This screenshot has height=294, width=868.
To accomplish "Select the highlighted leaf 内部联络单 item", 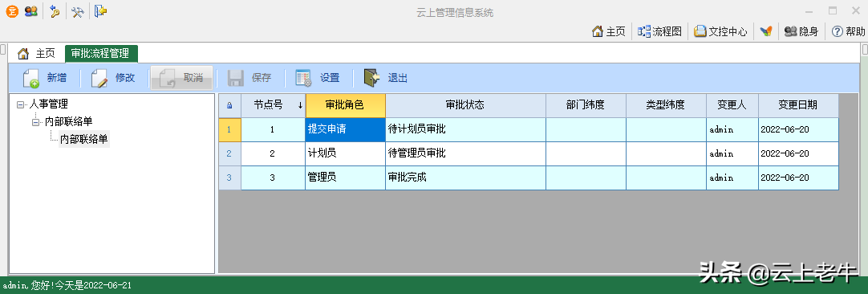I will pos(84,139).
